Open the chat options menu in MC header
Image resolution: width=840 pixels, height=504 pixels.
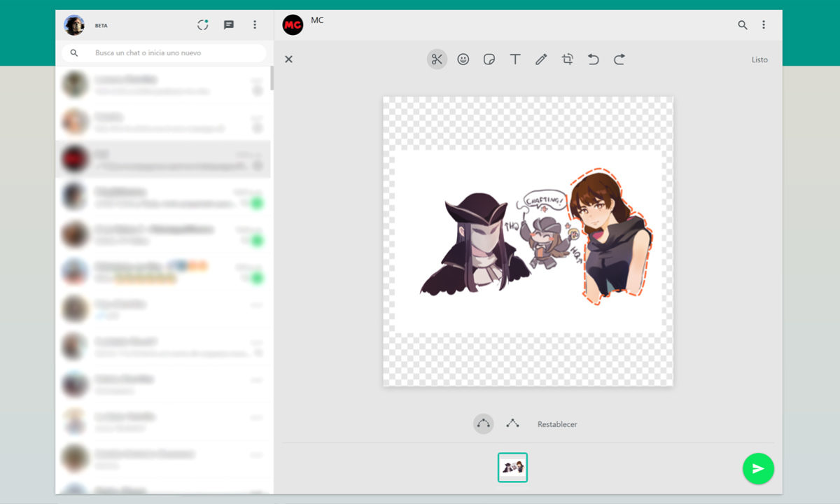(x=763, y=25)
